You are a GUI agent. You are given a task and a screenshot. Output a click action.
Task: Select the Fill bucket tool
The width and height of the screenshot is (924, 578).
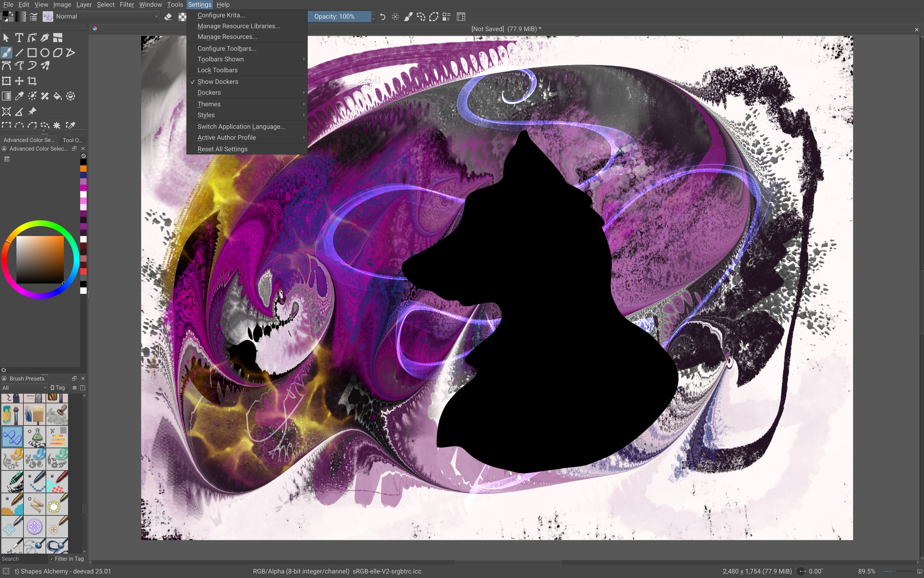point(58,96)
